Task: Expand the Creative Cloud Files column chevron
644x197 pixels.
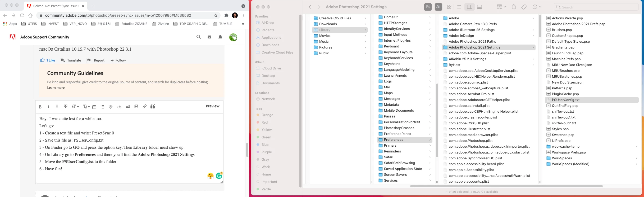Action: (365, 18)
